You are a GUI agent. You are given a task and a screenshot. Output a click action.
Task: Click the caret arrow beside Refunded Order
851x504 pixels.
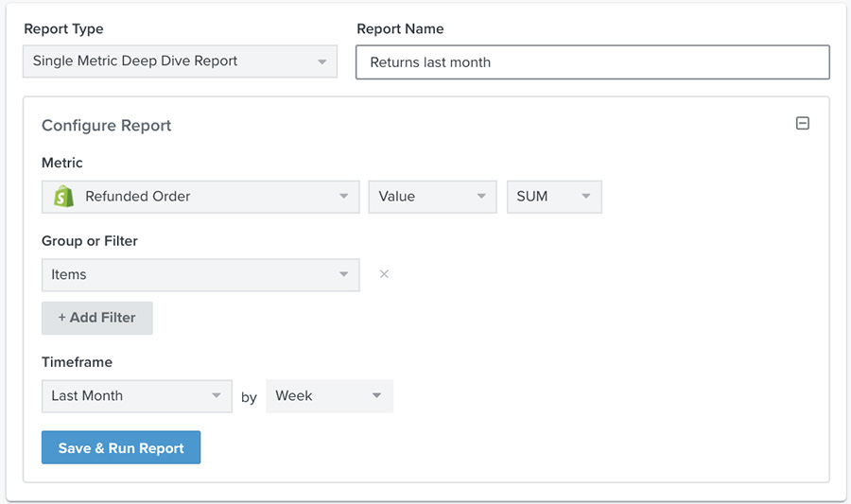[x=343, y=197]
